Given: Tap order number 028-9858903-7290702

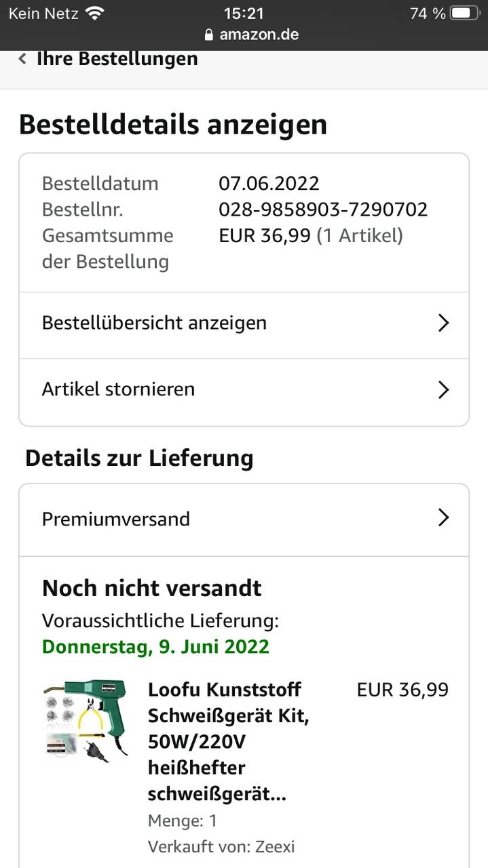Looking at the screenshot, I should 323,210.
